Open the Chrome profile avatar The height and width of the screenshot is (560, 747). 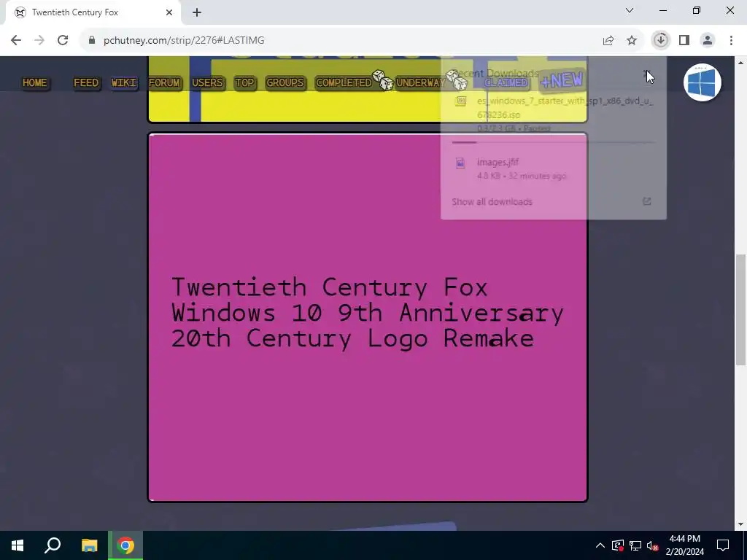[708, 41]
